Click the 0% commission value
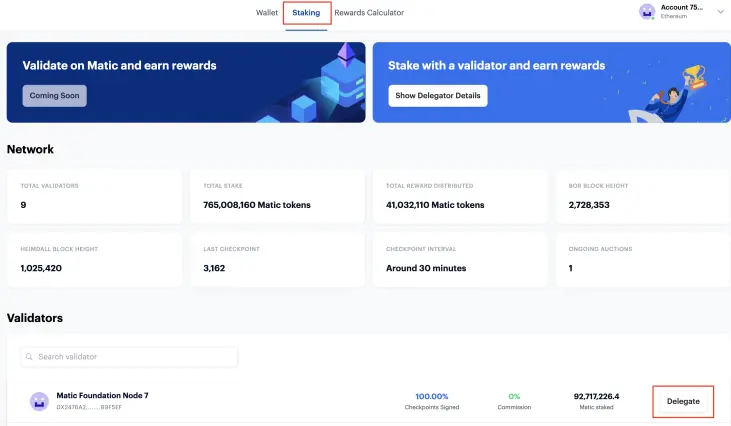 (514, 396)
